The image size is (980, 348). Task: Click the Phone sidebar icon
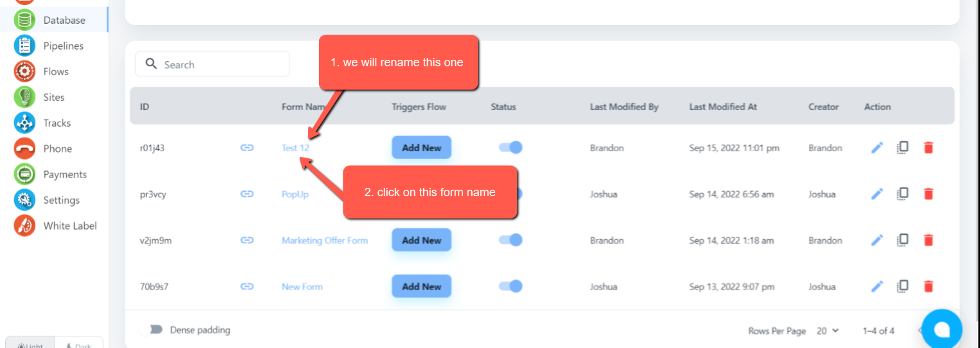click(x=24, y=149)
